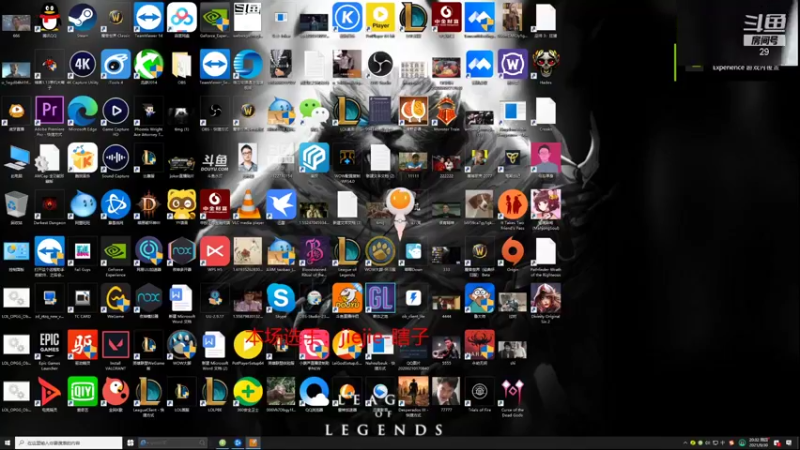Open the Windows Start menu

[x=7, y=443]
